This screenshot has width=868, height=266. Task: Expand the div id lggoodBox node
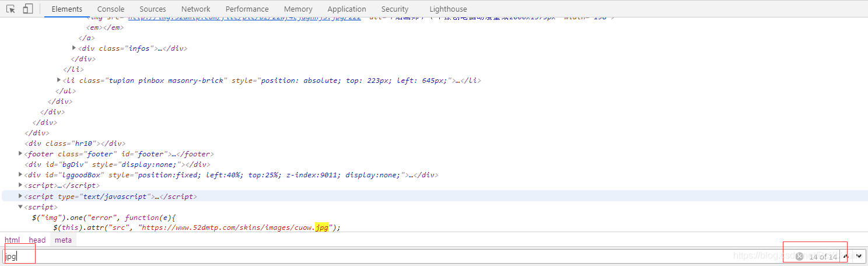click(x=21, y=175)
